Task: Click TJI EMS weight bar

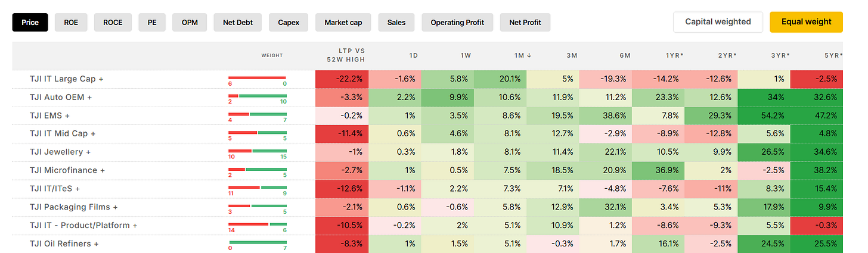Action: click(258, 115)
